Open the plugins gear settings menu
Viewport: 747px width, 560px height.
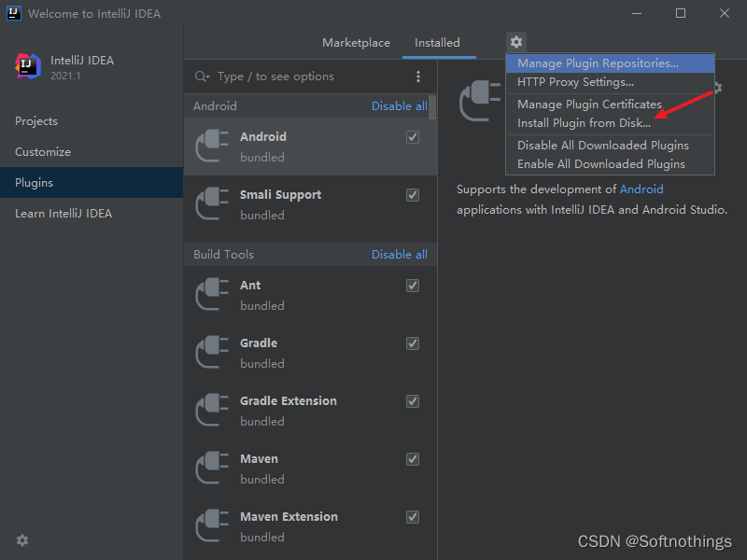(516, 42)
